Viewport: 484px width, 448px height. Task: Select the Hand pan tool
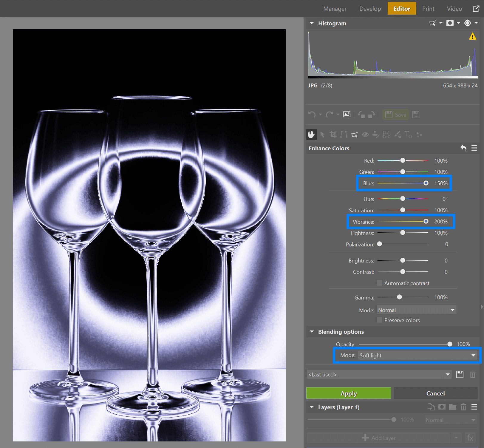[311, 135]
